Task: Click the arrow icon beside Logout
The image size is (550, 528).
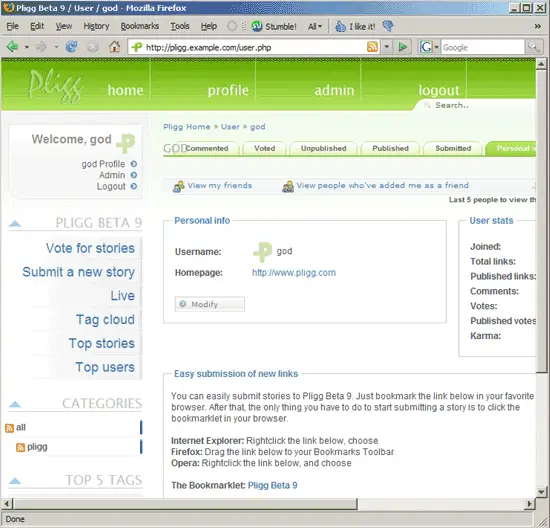Action: click(x=134, y=186)
